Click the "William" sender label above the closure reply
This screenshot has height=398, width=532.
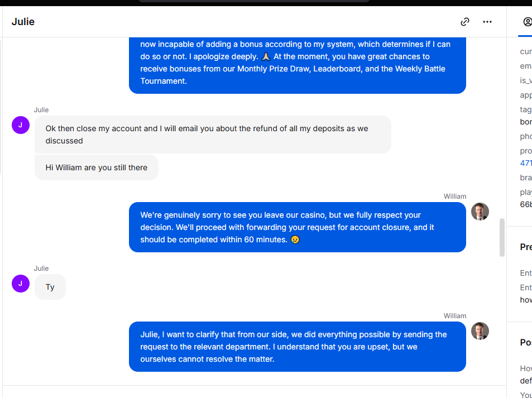click(454, 196)
